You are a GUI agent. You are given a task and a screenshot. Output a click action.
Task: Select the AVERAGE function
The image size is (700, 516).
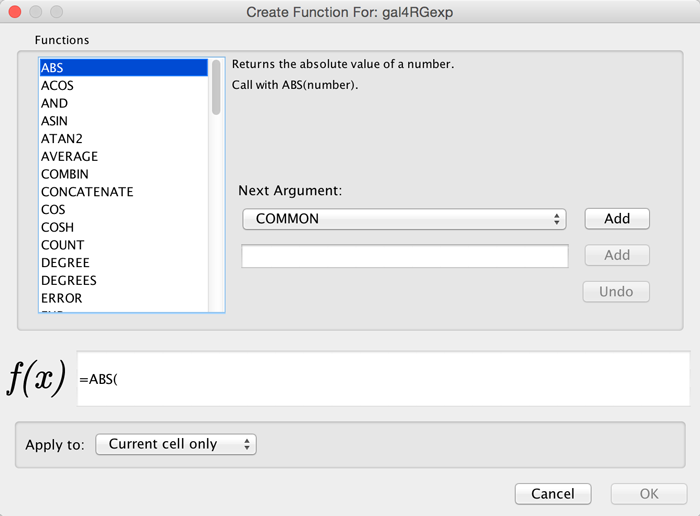(x=69, y=156)
